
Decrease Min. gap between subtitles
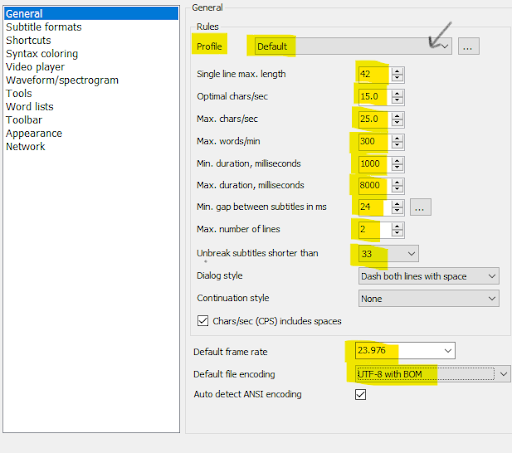point(397,211)
